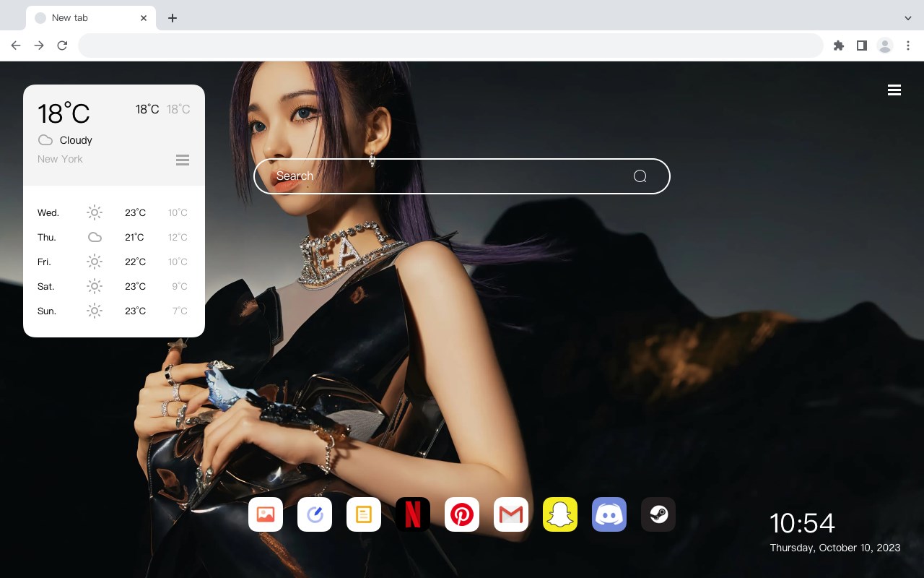924x578 pixels.
Task: Open the Netflix shortcut
Action: coord(413,514)
